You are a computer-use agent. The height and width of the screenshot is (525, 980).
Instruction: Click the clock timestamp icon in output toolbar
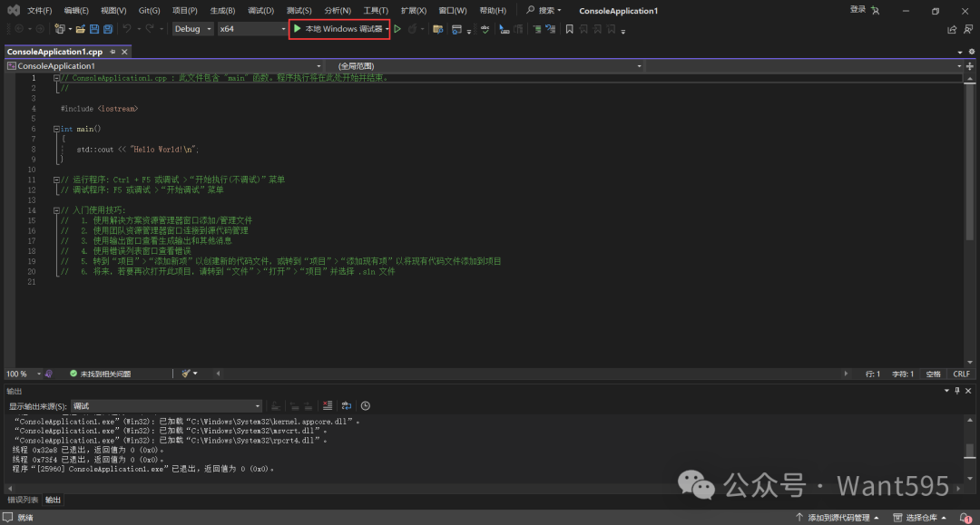click(x=366, y=406)
